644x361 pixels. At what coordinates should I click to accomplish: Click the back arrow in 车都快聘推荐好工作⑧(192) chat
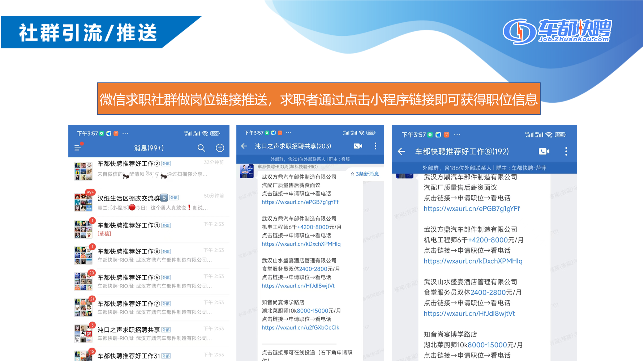click(x=402, y=151)
